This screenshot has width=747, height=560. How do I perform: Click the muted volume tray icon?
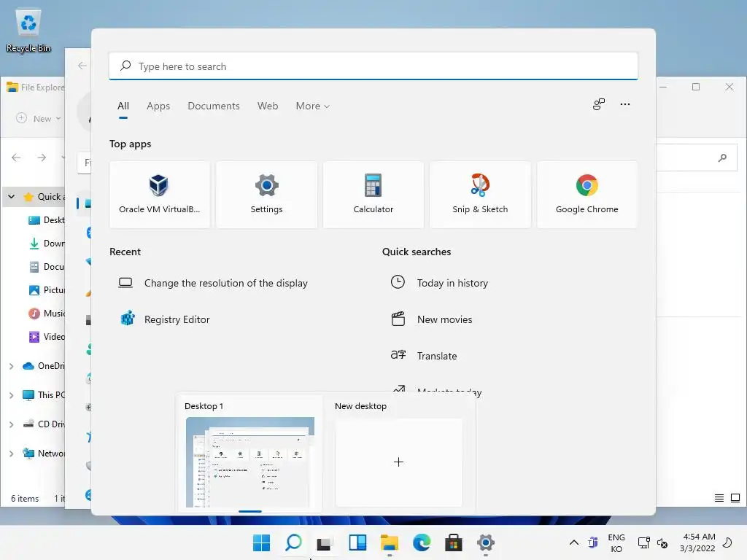pos(662,542)
